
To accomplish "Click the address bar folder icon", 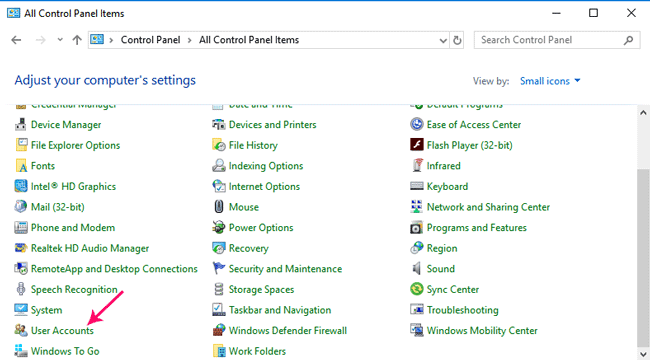I will click(x=97, y=40).
